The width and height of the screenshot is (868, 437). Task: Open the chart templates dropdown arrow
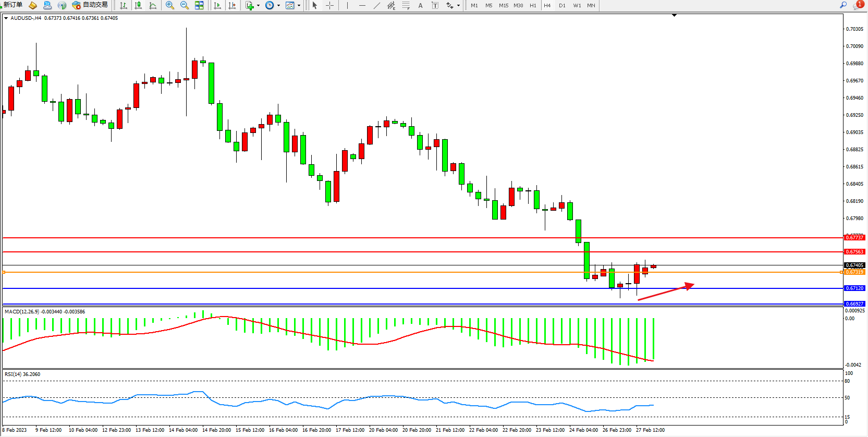(299, 6)
